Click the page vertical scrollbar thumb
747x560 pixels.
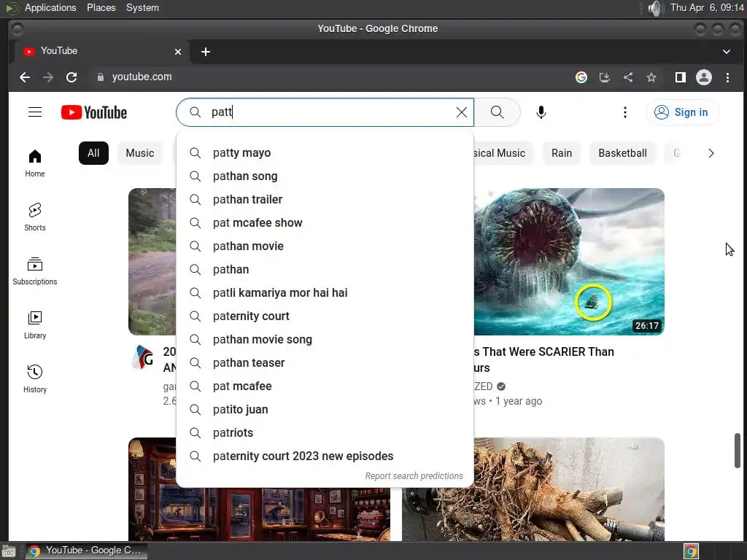[x=737, y=451]
